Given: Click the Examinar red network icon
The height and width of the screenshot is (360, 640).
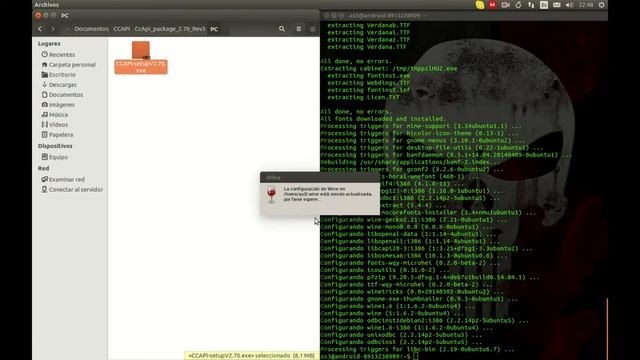Looking at the screenshot, I should pyautogui.click(x=44, y=179).
